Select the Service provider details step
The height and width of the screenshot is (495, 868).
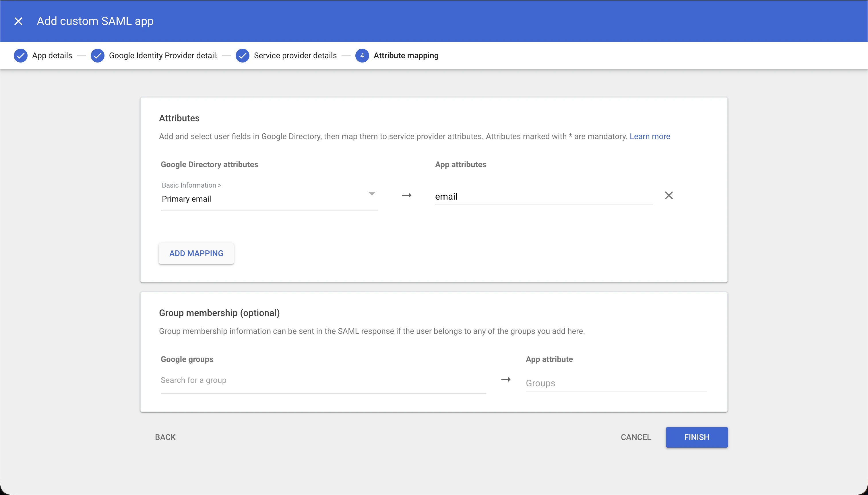tap(295, 55)
